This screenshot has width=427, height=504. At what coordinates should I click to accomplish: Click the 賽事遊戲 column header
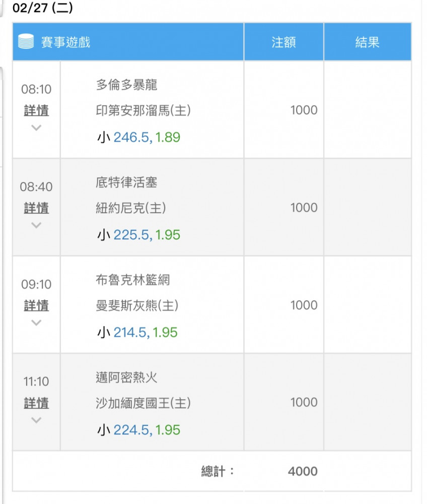(65, 42)
